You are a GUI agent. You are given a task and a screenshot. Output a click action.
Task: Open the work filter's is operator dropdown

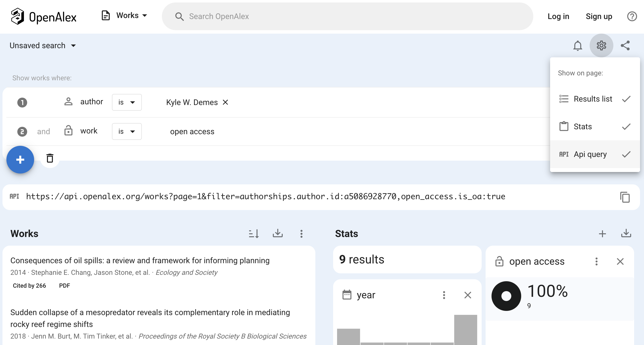point(127,131)
